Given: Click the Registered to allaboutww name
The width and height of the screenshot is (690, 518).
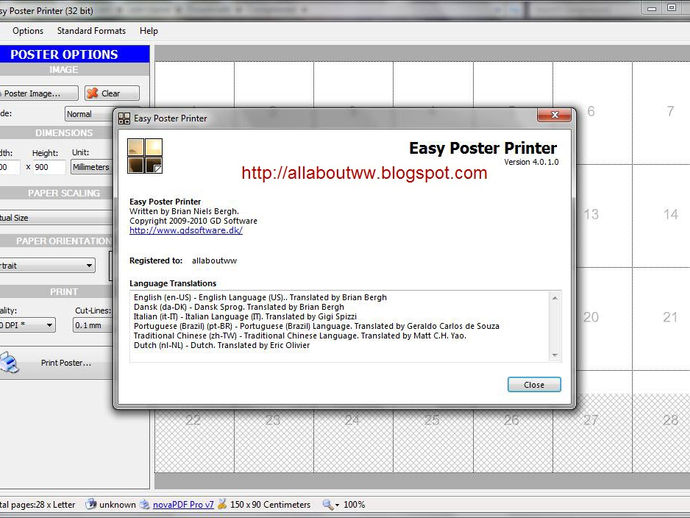Looking at the screenshot, I should 214,261.
